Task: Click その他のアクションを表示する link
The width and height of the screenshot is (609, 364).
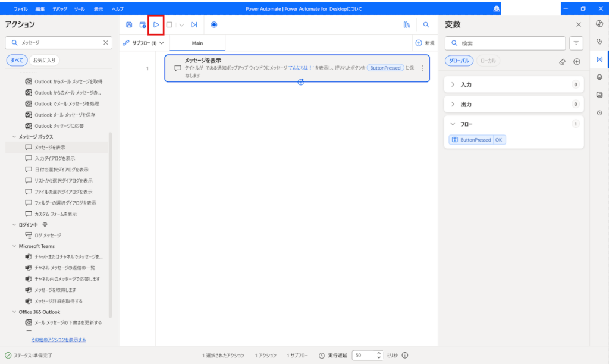Action: (58, 340)
